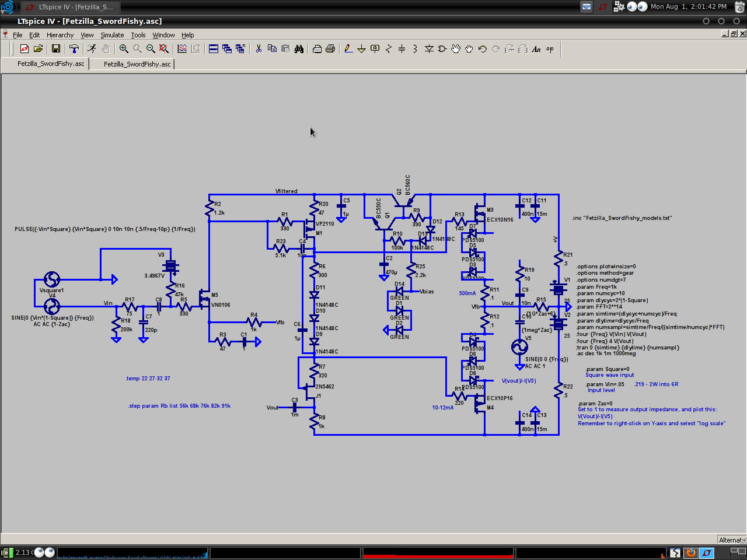This screenshot has width=747, height=560.
Task: Click the LTspice IV task in top panel
Action: click(x=71, y=7)
